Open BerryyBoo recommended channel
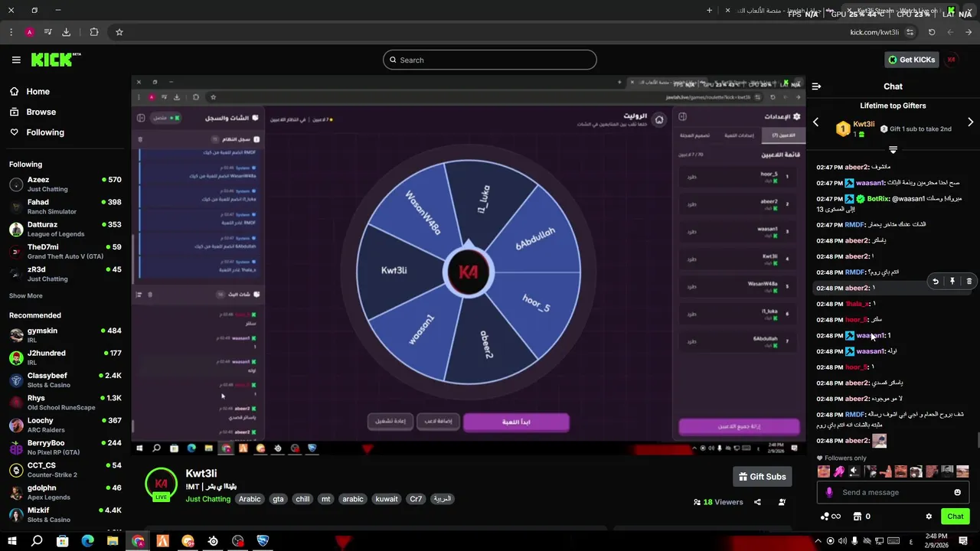The height and width of the screenshot is (551, 980). pyautogui.click(x=65, y=448)
